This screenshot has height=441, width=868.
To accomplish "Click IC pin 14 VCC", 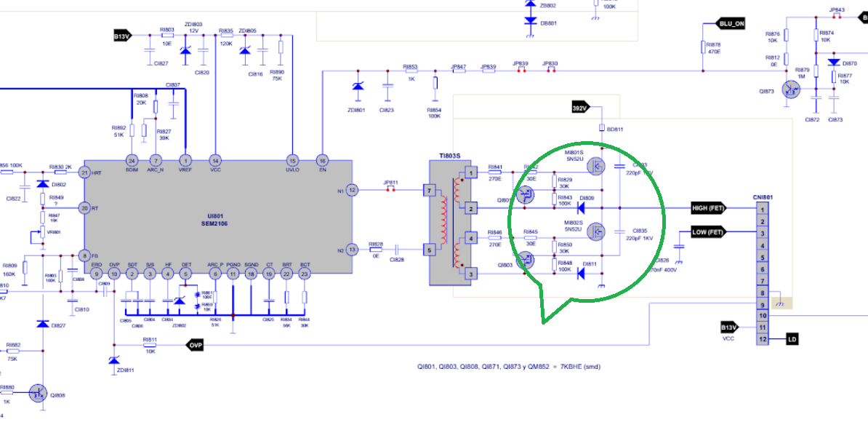I will (214, 160).
